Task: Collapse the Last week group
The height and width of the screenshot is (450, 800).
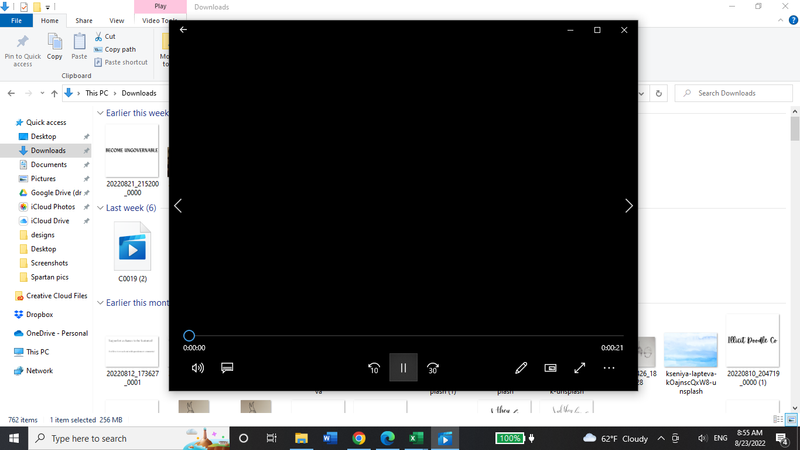Action: (x=101, y=208)
